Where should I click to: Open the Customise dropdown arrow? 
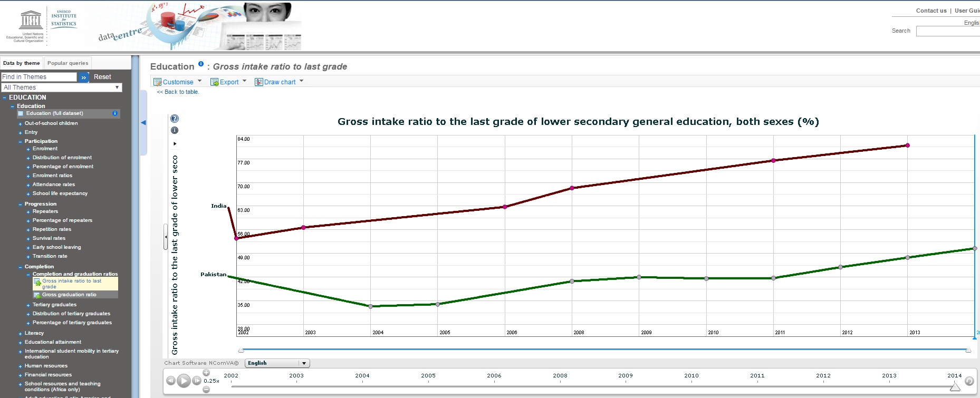[x=199, y=81]
